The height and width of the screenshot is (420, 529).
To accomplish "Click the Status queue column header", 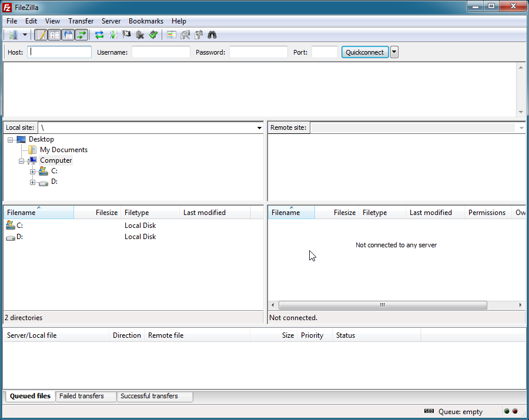I will [x=377, y=335].
